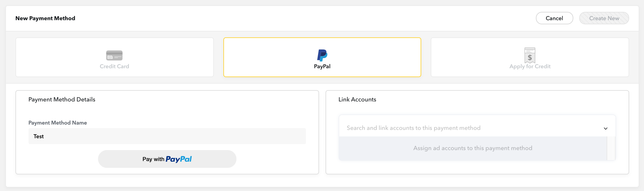Click the Apply for Credit dollar receipt icon

click(530, 55)
